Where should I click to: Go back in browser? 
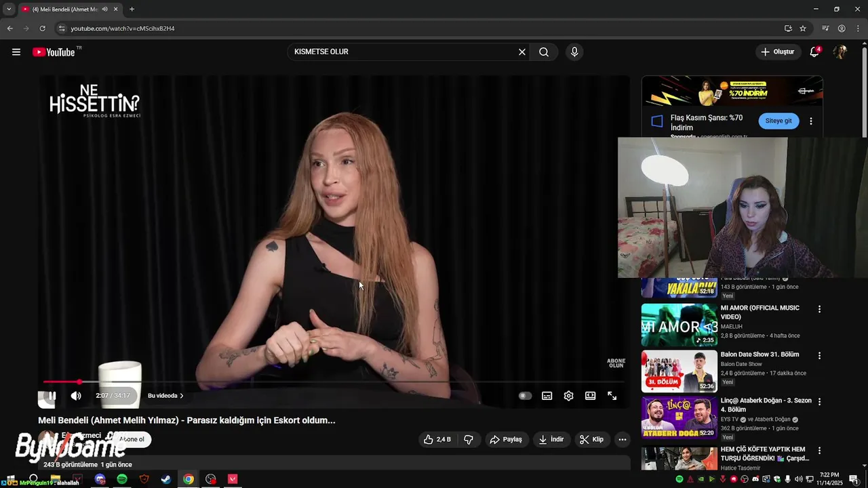click(9, 28)
